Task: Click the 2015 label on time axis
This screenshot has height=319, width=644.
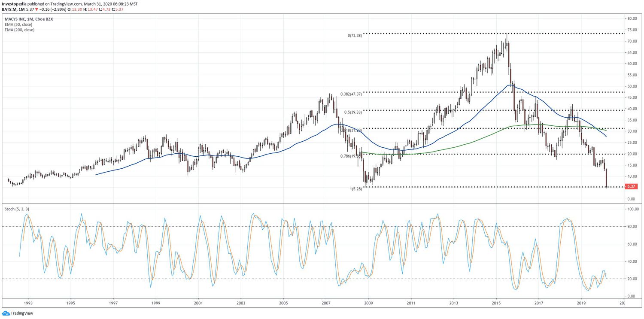Action: coord(496,303)
